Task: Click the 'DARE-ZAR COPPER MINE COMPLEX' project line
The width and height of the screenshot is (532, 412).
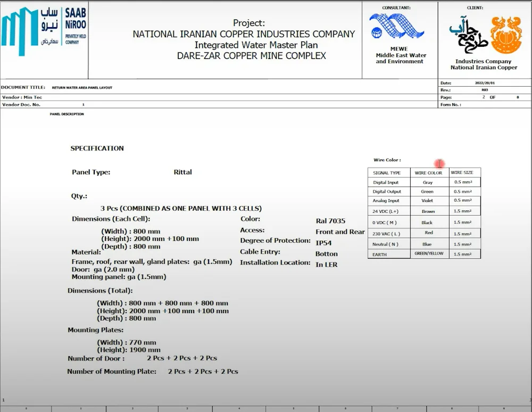Action: point(252,56)
